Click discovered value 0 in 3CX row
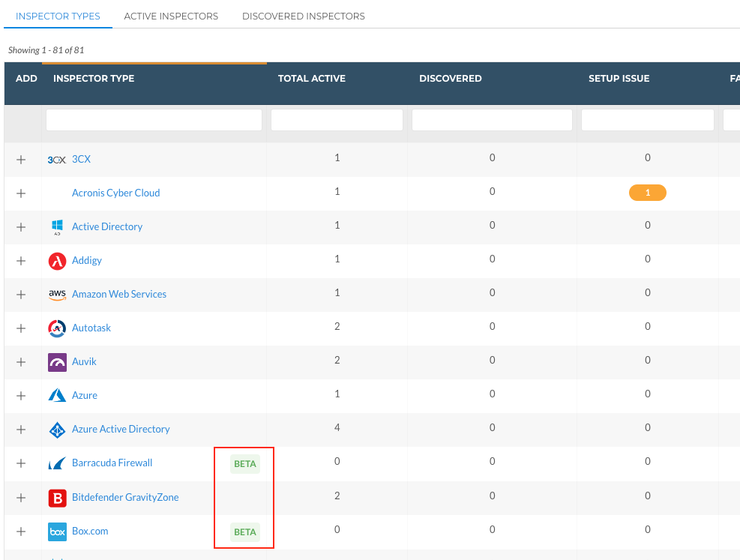The width and height of the screenshot is (740, 560). 493,157
